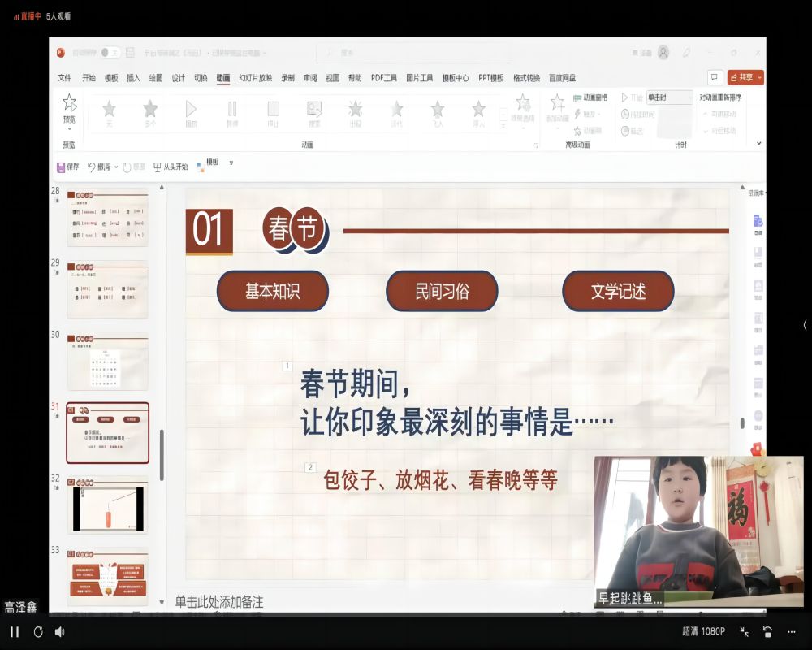Open the PDF工具 tab
This screenshot has height=650, width=812.
coord(384,78)
